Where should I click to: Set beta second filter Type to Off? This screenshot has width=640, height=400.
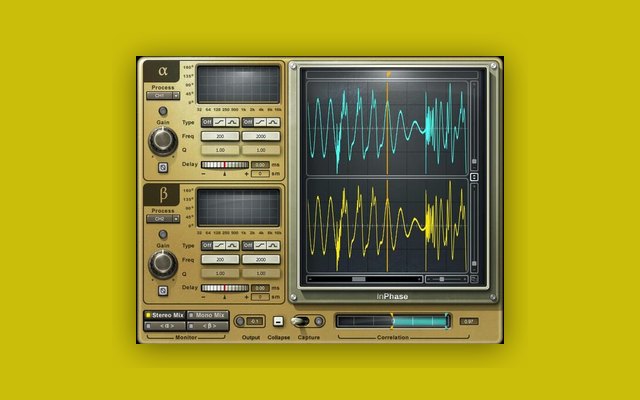point(248,245)
